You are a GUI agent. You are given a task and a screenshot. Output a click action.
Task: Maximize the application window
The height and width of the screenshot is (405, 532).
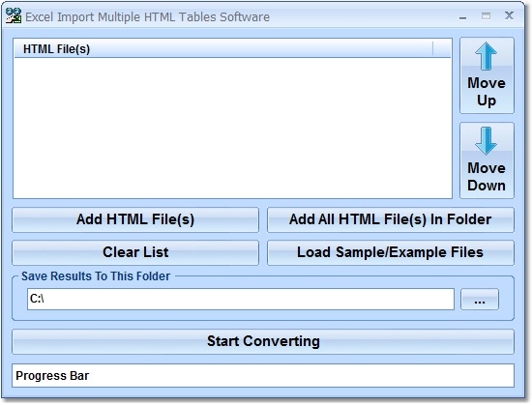click(486, 15)
